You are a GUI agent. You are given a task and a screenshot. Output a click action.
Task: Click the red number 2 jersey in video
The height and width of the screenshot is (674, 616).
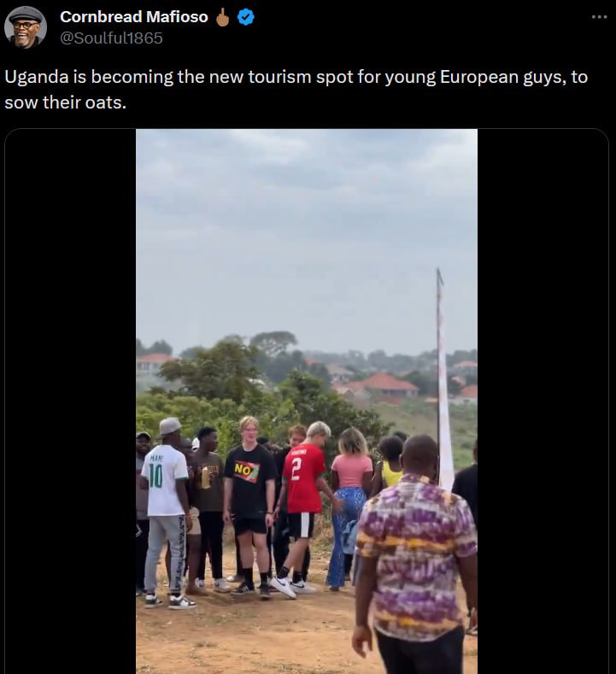(x=303, y=479)
